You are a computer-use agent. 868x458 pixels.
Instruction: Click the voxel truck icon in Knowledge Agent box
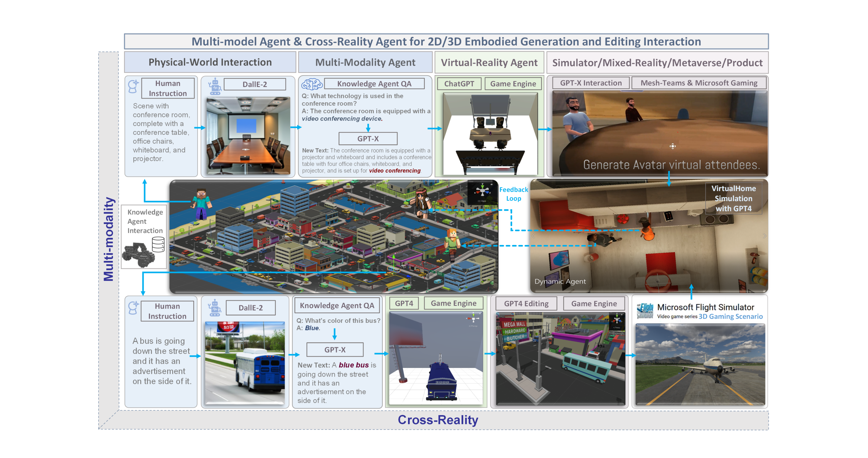138,255
